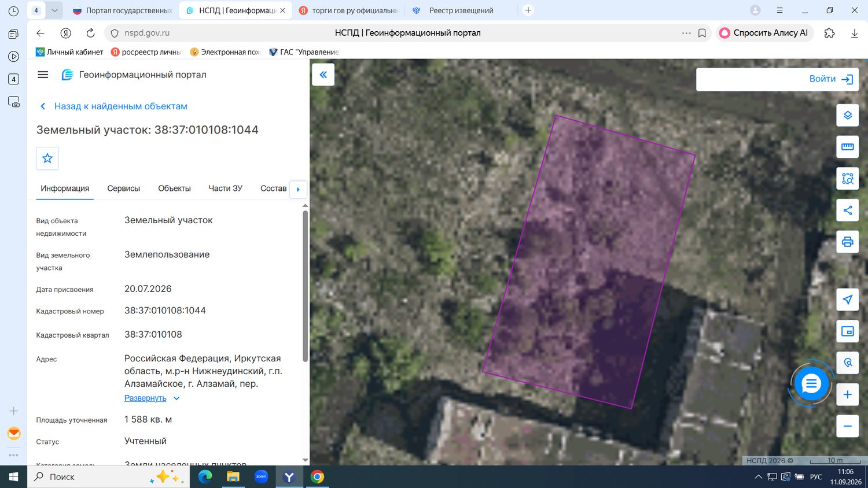
Task: Go back to found objects
Action: pos(113,106)
